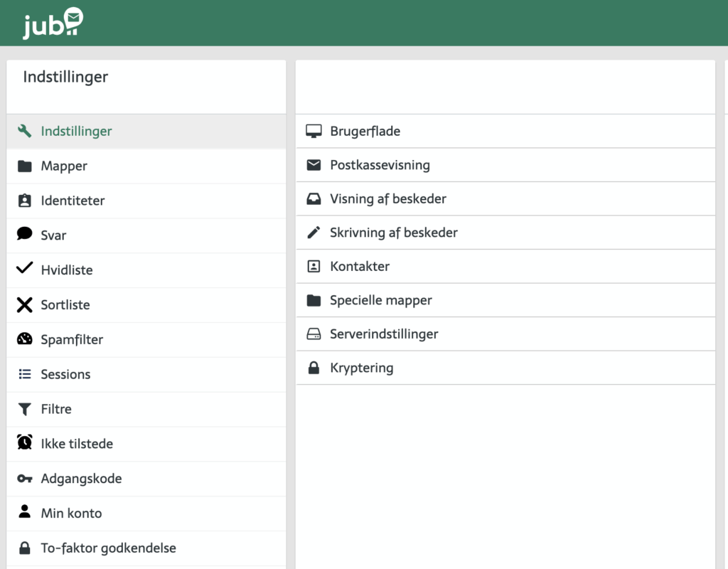Go to Min konto

point(71,513)
